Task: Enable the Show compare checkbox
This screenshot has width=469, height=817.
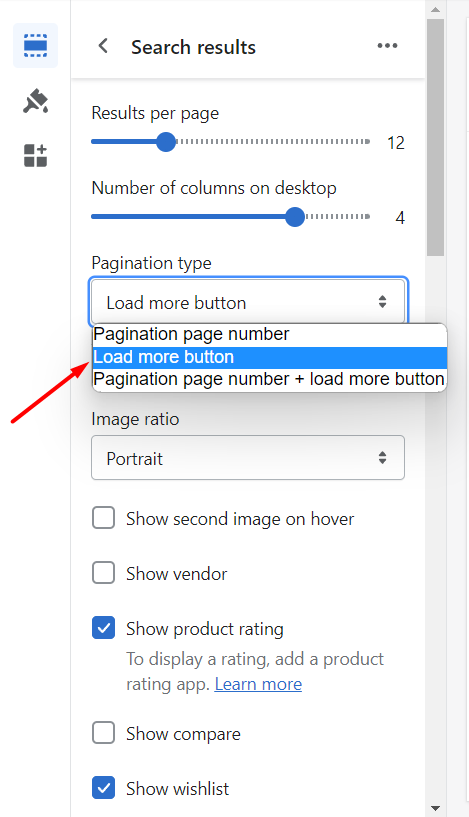Action: click(x=104, y=733)
